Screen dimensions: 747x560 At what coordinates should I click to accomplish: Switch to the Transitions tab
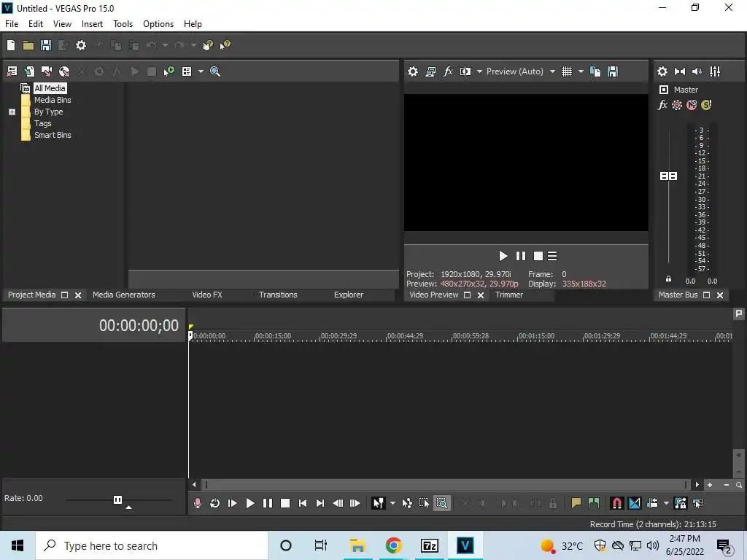point(278,295)
